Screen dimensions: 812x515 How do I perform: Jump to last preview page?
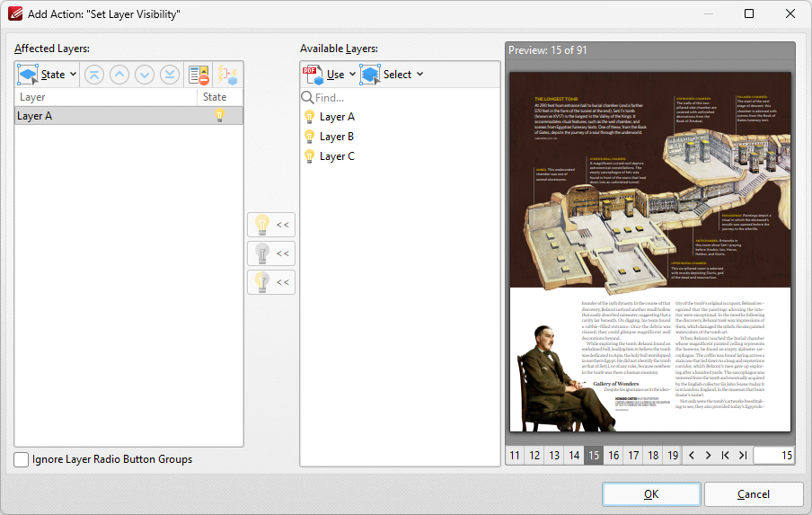743,456
